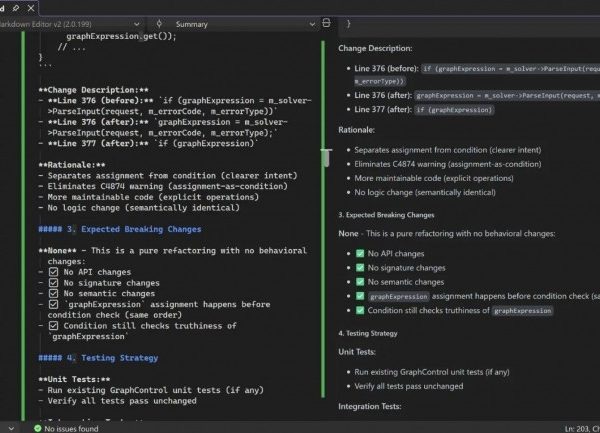Screen dimensions: 600x433
Task: Open the Summary navigation dropdown
Action: [312, 24]
